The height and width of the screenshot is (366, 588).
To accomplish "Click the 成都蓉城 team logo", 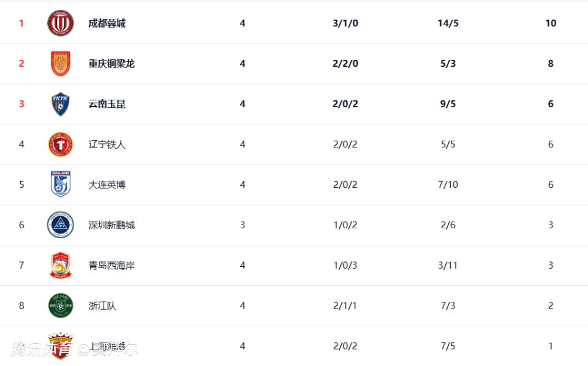I will [61, 23].
